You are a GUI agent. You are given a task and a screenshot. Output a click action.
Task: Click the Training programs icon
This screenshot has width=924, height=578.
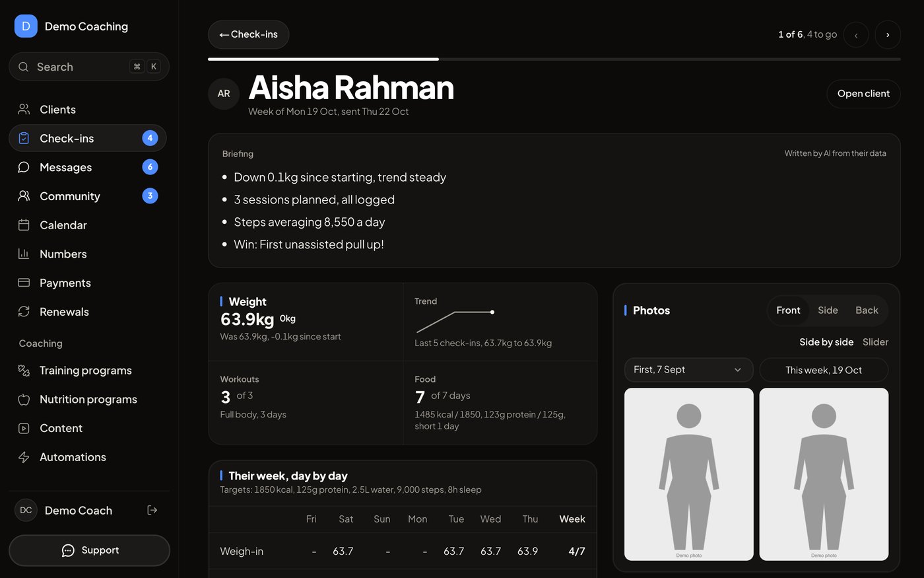coord(24,371)
